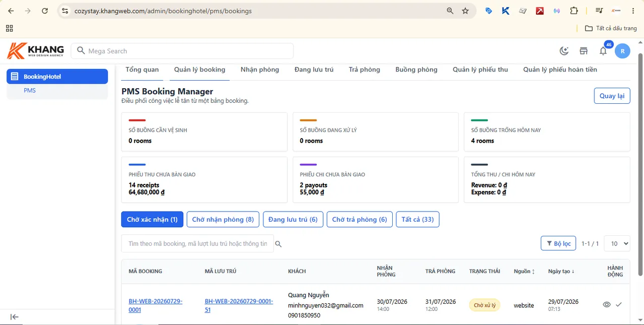Filter by Chờ nhận phòng (8)
Image resolution: width=644 pixels, height=325 pixels.
click(223, 219)
